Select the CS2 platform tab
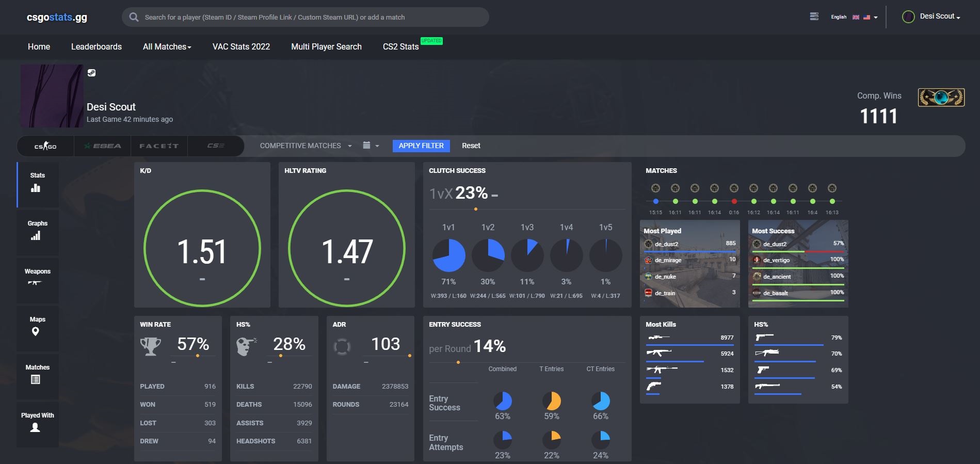 [x=216, y=146]
